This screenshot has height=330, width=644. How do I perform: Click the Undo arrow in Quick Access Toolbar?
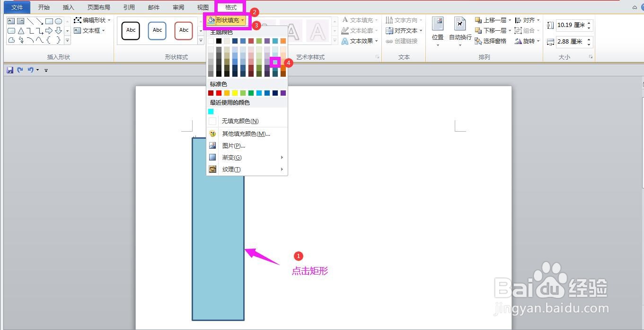[29, 70]
